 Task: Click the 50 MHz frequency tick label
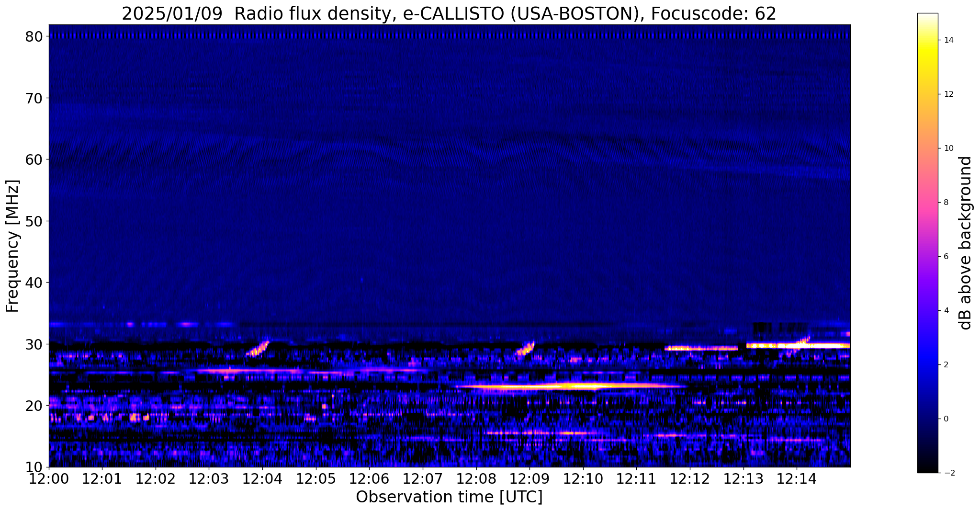[35, 221]
